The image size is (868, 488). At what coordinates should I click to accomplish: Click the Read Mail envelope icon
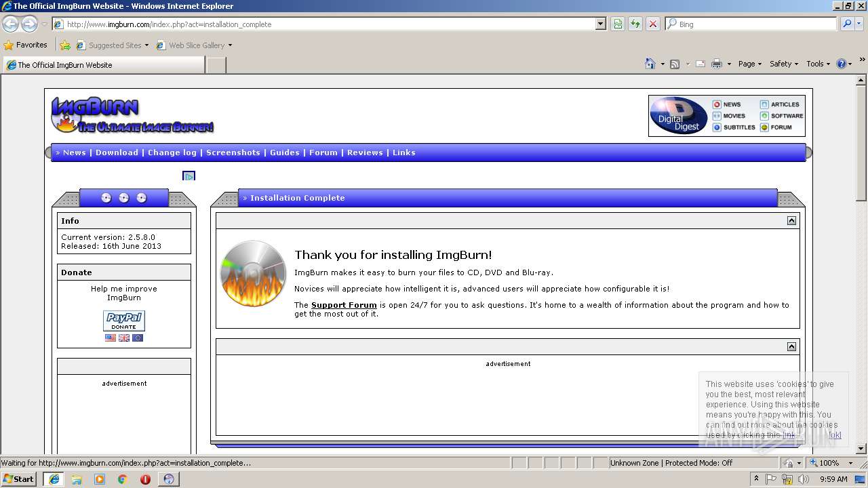[x=700, y=64]
